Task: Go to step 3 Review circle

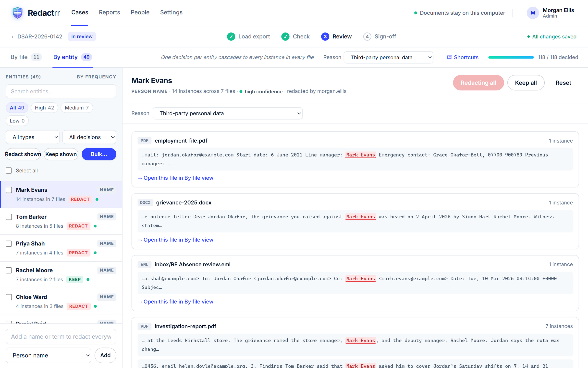Action: pos(325,37)
